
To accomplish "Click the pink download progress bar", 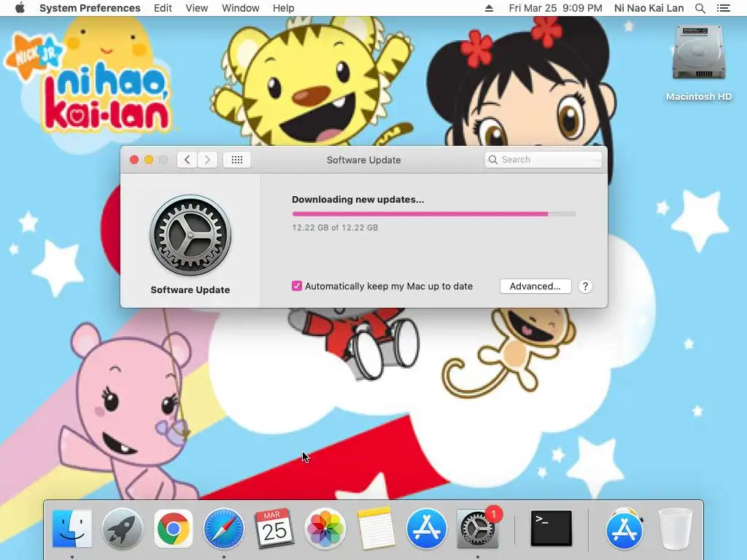I will [433, 214].
